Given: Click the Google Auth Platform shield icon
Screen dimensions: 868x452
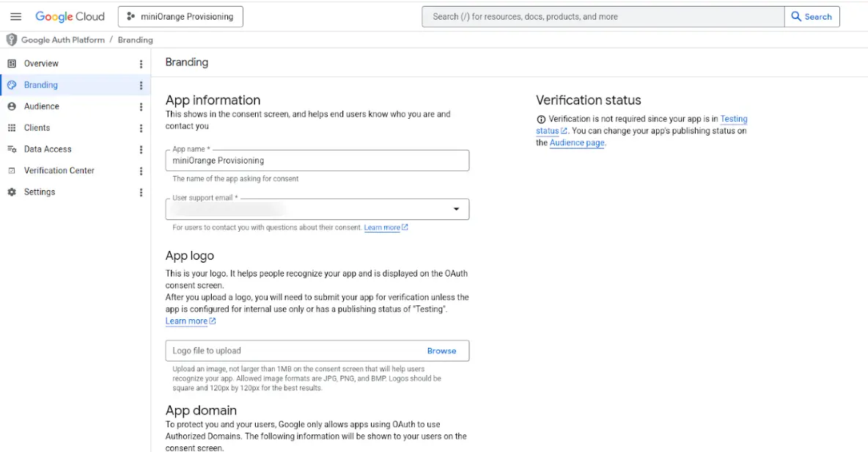Looking at the screenshot, I should click(x=12, y=40).
